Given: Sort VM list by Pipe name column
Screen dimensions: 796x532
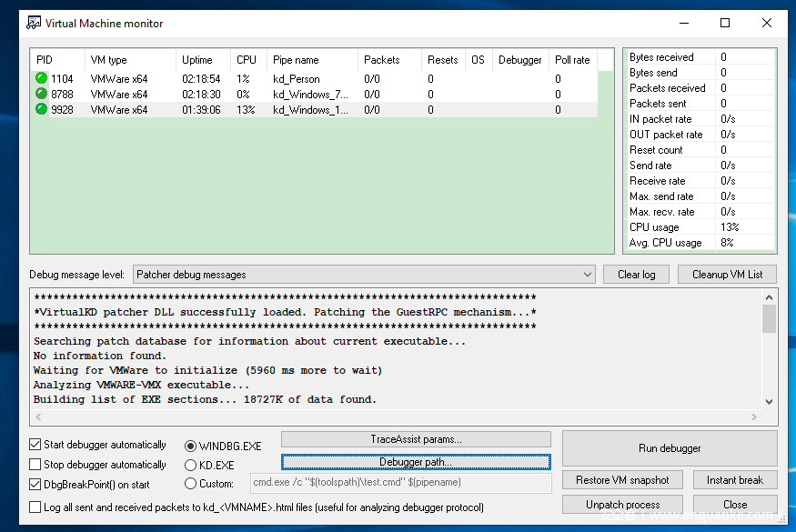Looking at the screenshot, I should click(x=296, y=60).
